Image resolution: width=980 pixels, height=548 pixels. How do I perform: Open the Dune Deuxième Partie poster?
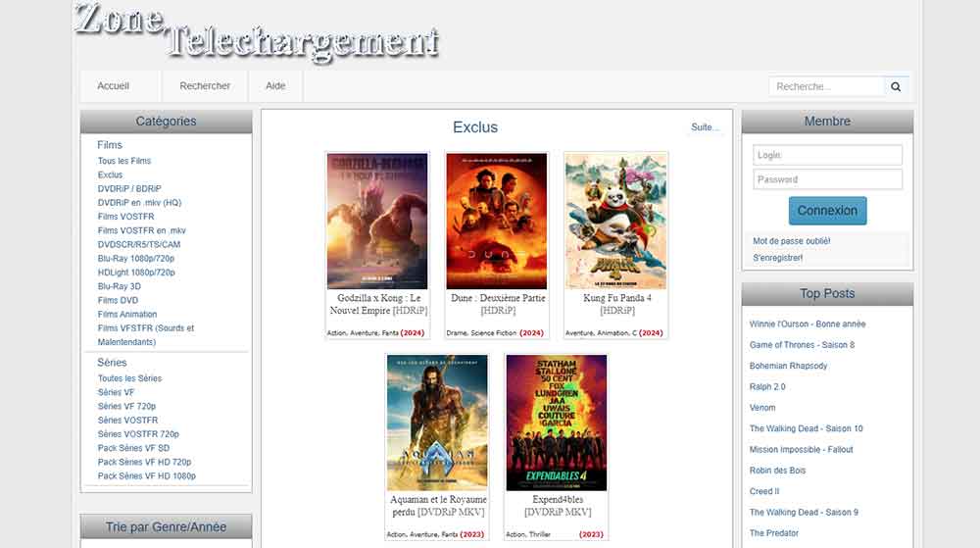[x=496, y=222]
